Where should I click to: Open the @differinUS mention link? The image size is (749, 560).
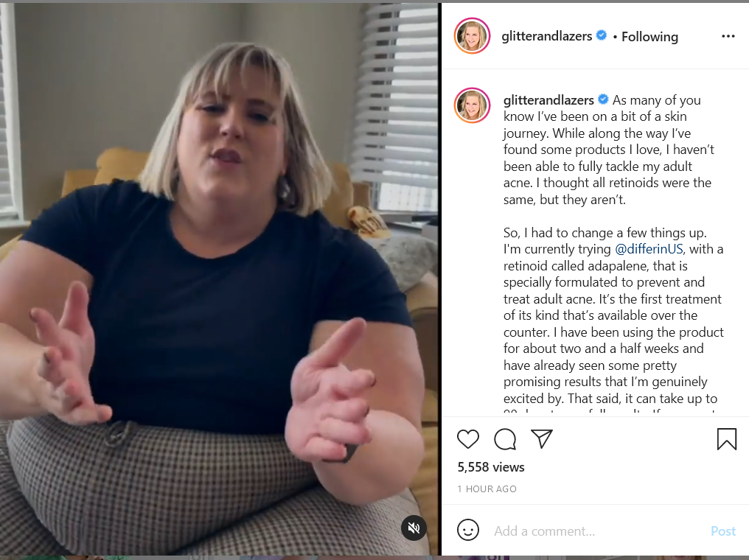point(649,249)
